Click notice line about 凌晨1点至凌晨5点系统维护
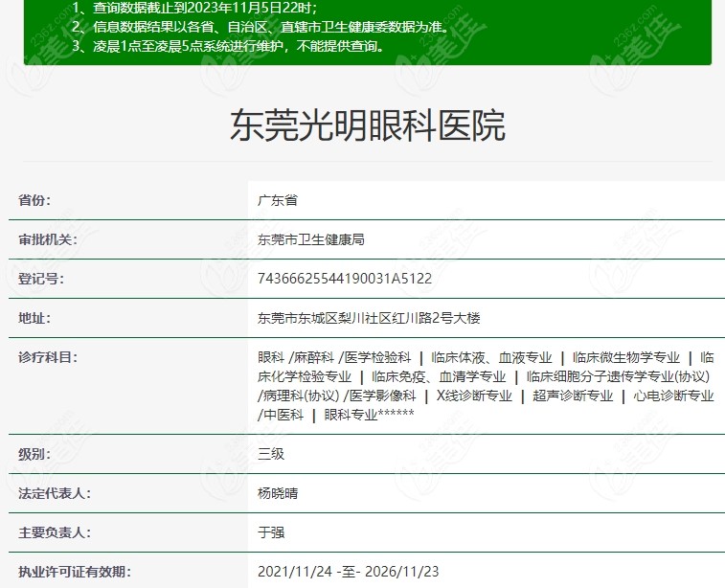This screenshot has height=588, width=725. (x=228, y=46)
